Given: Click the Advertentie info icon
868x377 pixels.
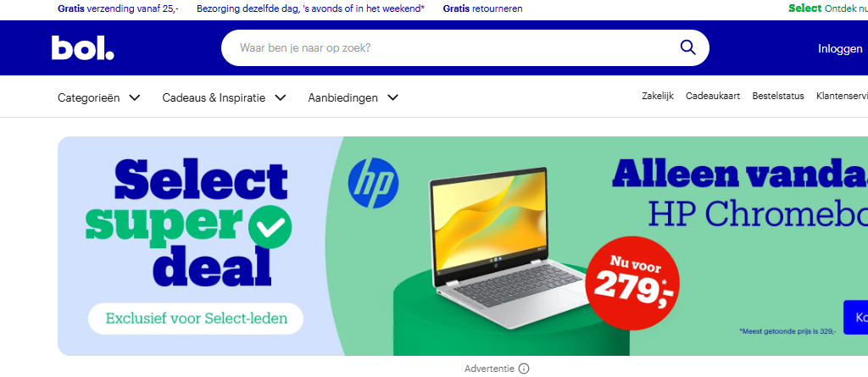Looking at the screenshot, I should tap(524, 369).
